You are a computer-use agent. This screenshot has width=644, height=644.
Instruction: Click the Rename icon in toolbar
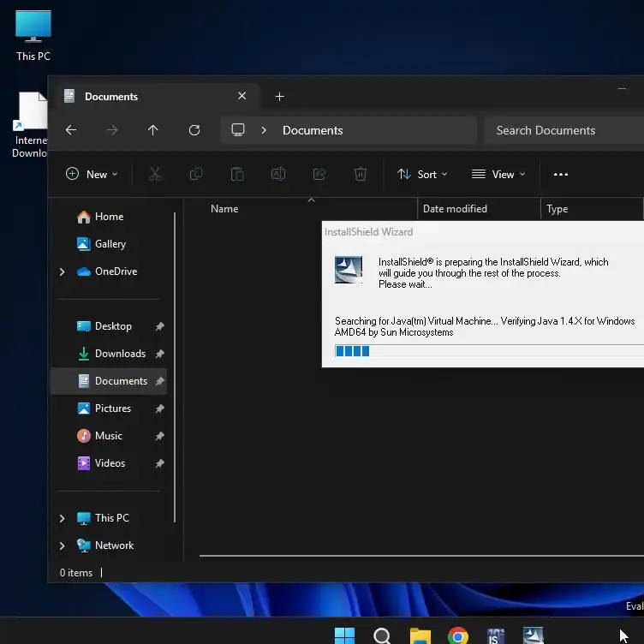[278, 174]
